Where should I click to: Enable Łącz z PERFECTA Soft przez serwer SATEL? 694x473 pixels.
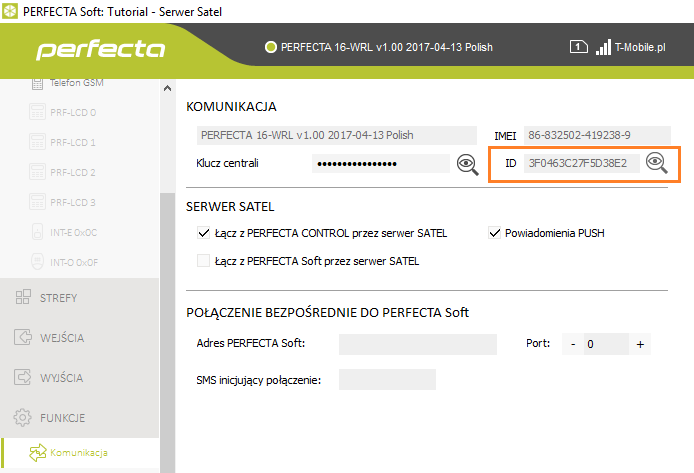pos(204,261)
